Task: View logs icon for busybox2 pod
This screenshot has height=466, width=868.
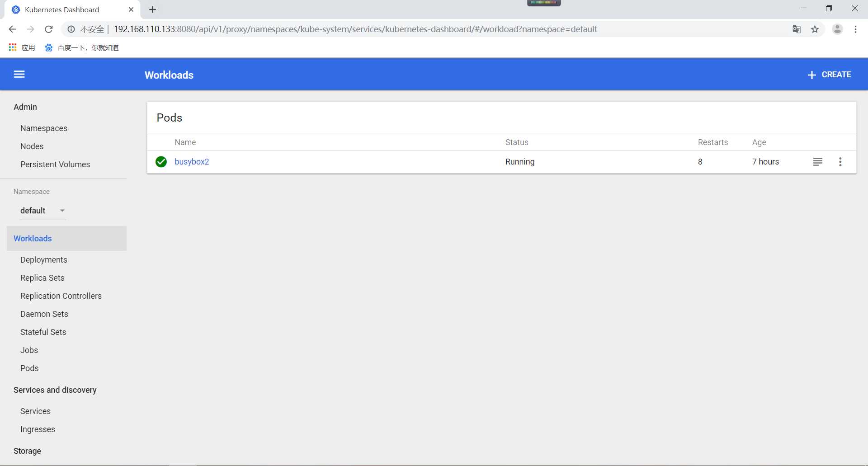Action: [x=817, y=162]
